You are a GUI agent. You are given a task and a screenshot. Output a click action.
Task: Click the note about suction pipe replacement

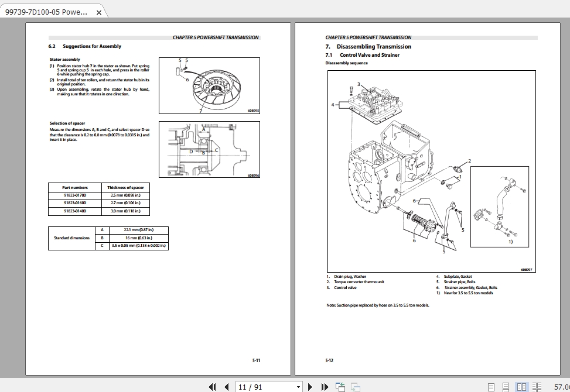pos(378,305)
